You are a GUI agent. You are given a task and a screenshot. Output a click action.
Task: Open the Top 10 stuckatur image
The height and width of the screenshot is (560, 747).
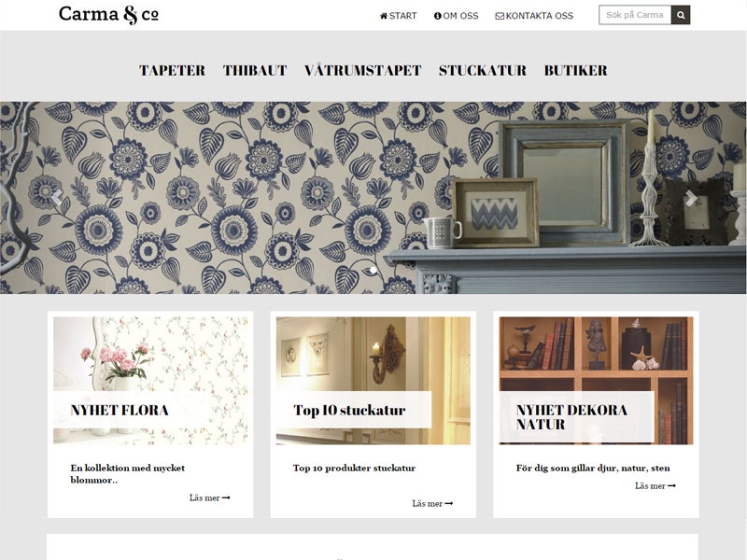373,381
